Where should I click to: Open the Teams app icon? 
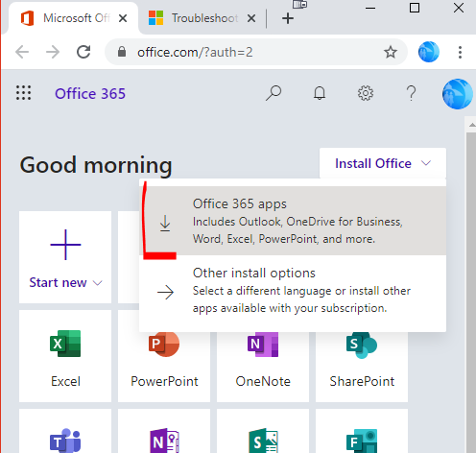[x=65, y=441]
